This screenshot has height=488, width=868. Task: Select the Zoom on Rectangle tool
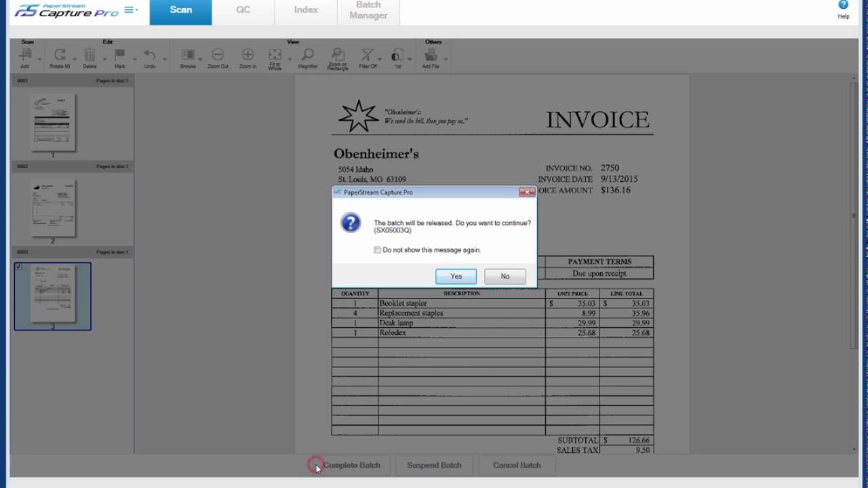click(x=338, y=55)
